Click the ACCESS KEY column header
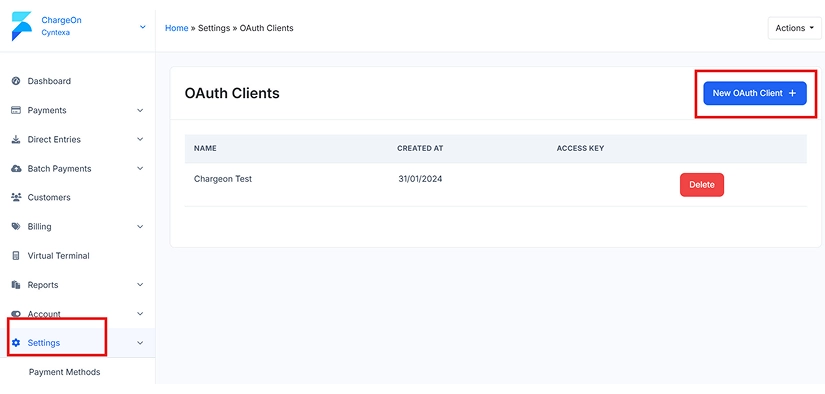 click(580, 148)
